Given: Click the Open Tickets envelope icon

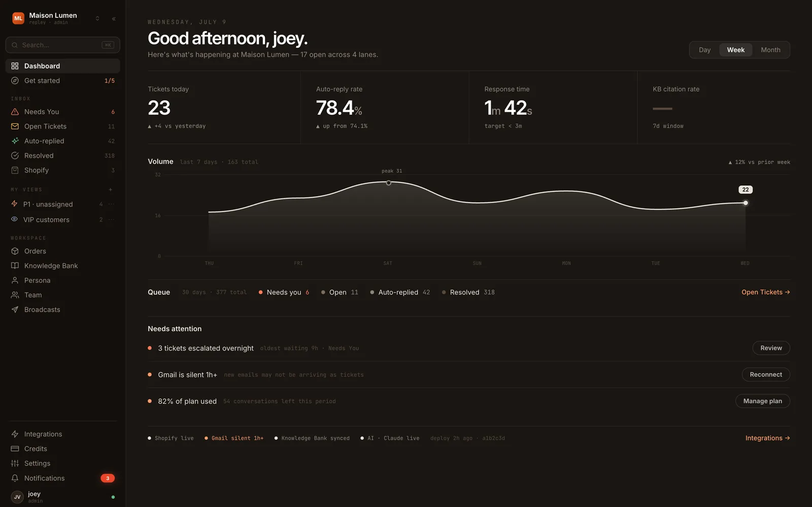Looking at the screenshot, I should pyautogui.click(x=15, y=126).
